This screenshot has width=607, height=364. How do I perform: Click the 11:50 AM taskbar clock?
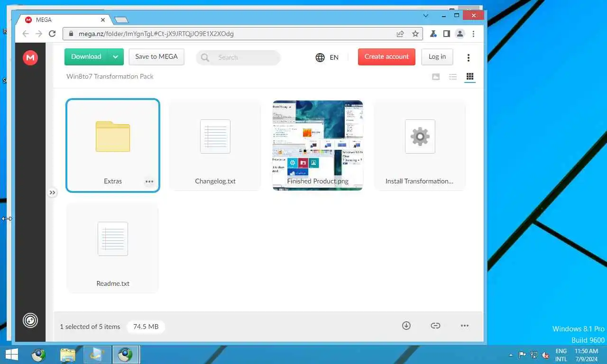(x=586, y=355)
